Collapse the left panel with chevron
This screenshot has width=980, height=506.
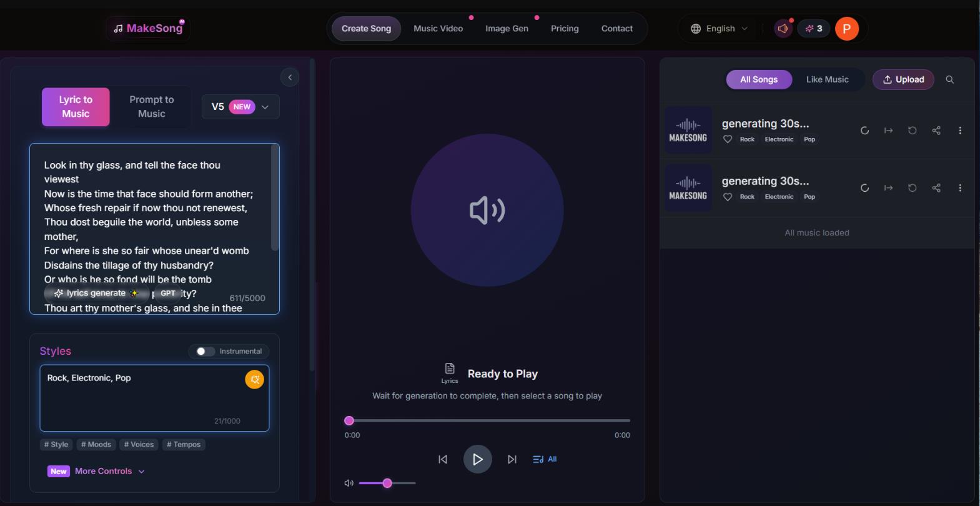coord(290,77)
